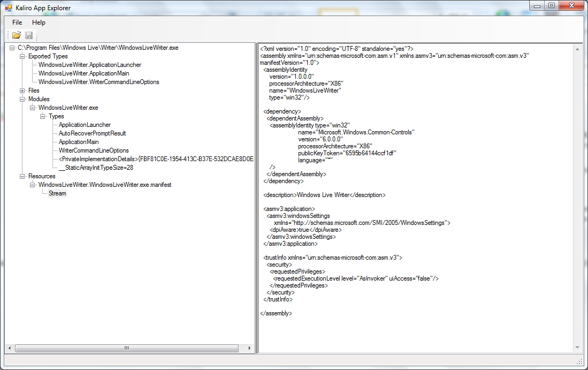Click the Open file folder icon
The image size is (588, 370).
click(x=16, y=35)
